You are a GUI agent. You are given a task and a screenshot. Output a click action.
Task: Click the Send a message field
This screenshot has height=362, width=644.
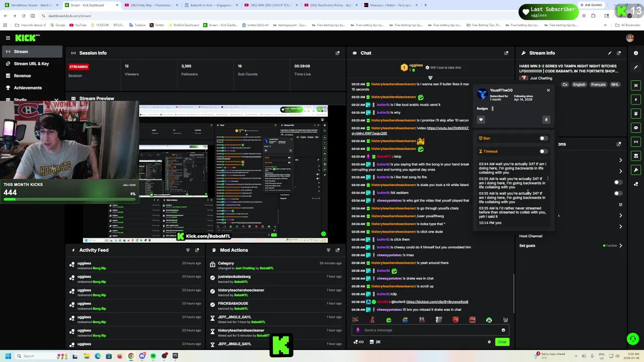[x=429, y=330]
